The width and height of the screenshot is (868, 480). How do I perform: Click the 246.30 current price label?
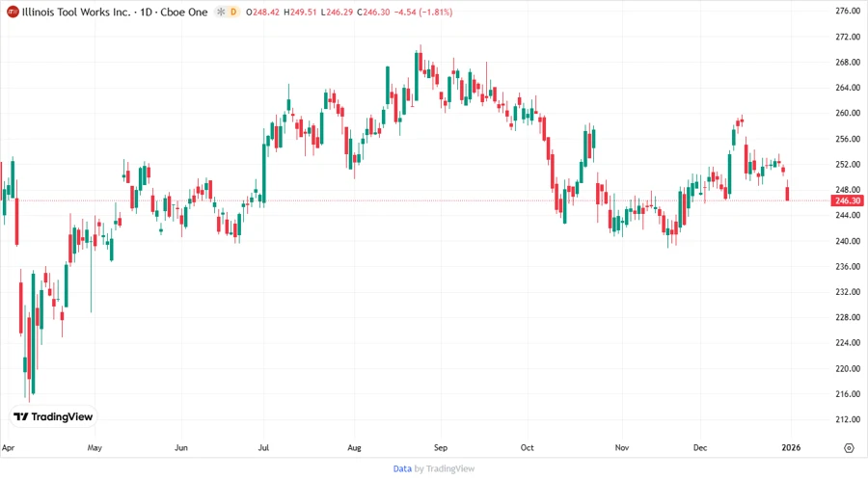pyautogui.click(x=848, y=200)
